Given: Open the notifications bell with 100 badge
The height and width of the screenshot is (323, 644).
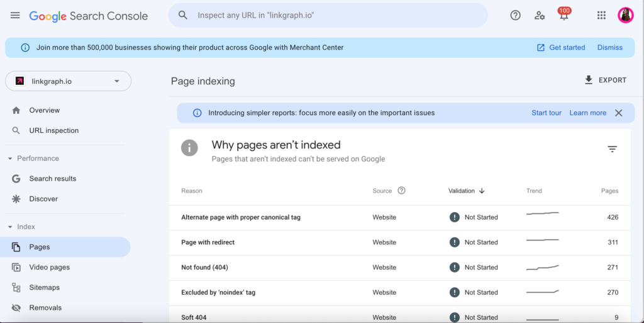Looking at the screenshot, I should pyautogui.click(x=563, y=16).
